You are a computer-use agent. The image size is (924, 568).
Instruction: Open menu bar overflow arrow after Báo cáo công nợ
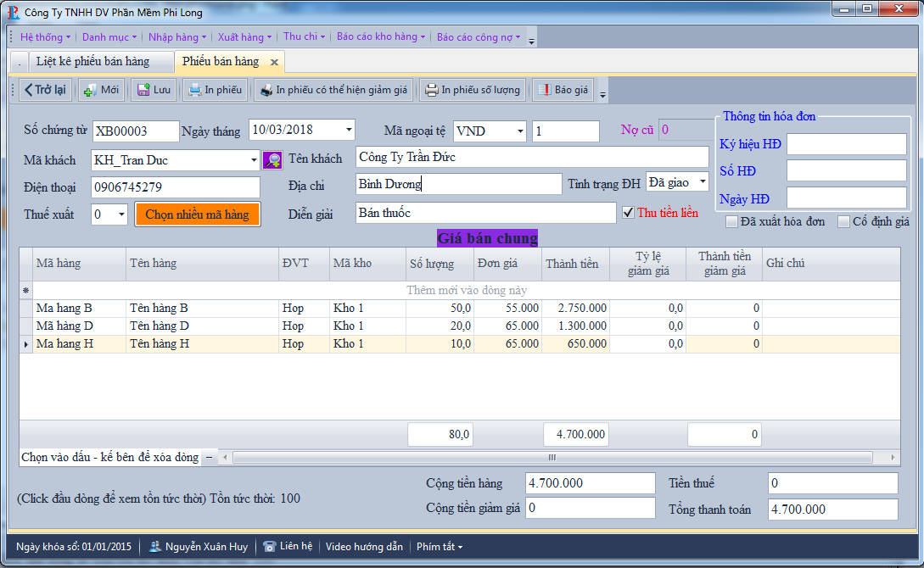[531, 42]
